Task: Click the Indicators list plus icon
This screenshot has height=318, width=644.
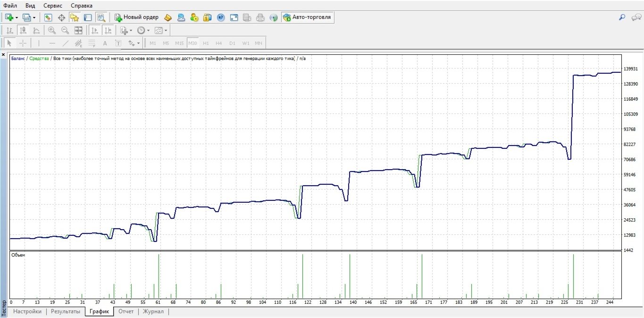Action: [x=124, y=30]
